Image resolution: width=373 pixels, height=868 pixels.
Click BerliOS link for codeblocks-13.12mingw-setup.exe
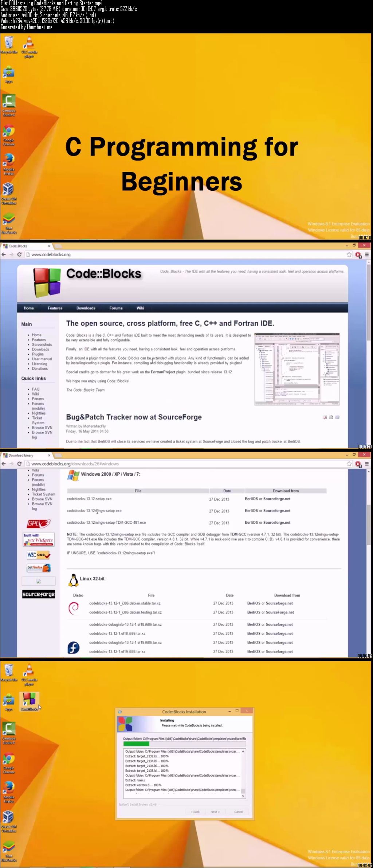pos(251,511)
